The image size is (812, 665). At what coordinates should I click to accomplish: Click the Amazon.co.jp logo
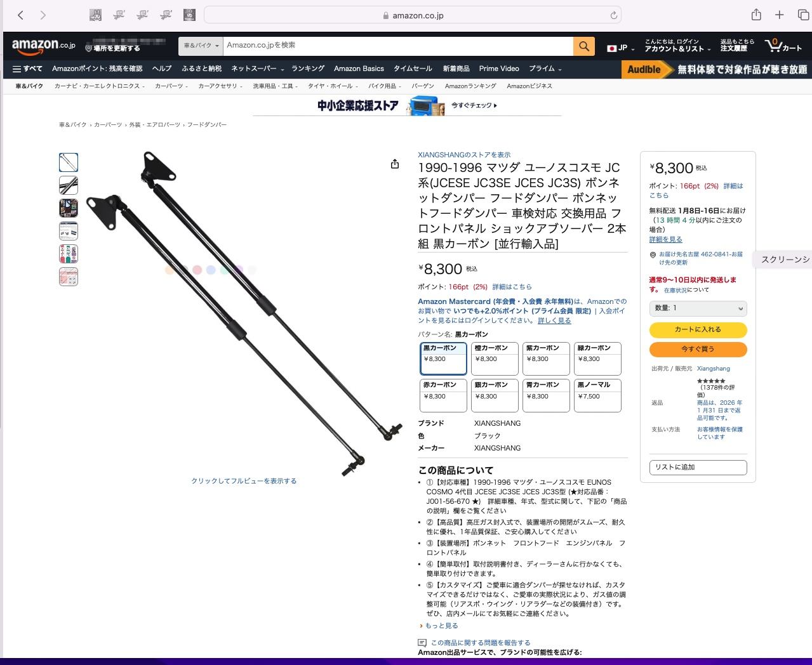pyautogui.click(x=43, y=46)
